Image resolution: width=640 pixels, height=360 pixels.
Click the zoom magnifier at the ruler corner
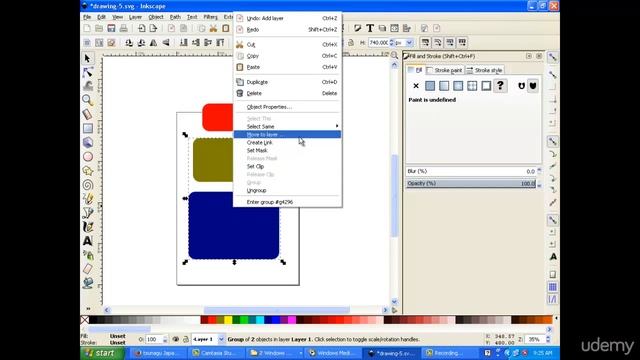point(394,55)
